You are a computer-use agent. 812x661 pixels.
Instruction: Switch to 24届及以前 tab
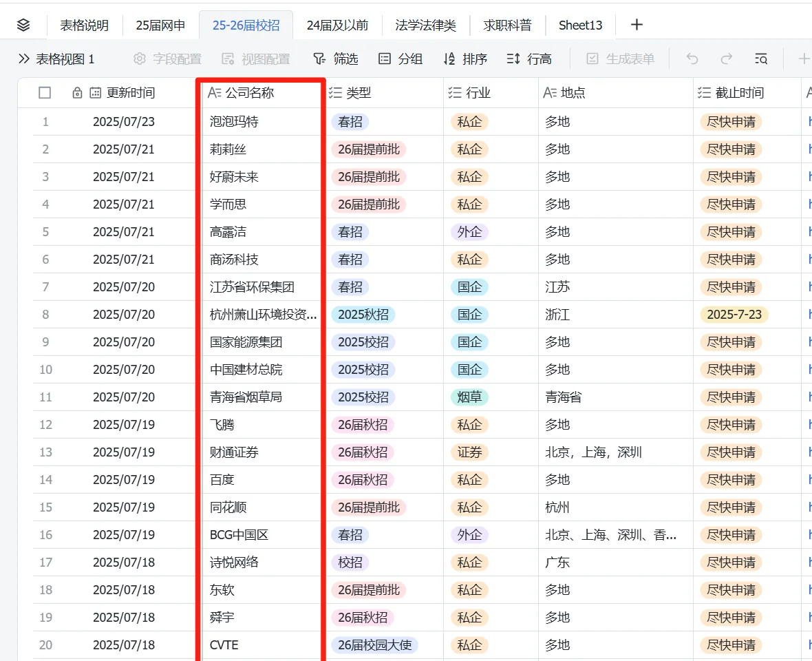click(338, 25)
